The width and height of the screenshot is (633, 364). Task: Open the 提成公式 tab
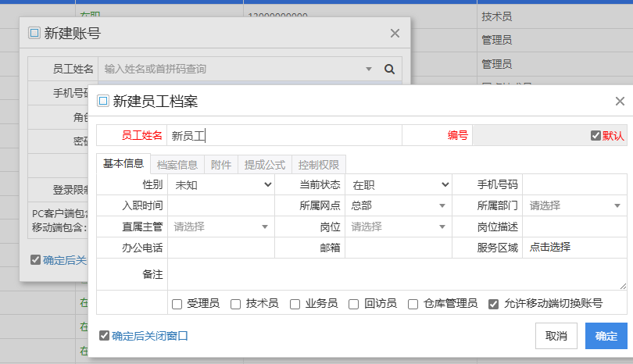coord(264,164)
